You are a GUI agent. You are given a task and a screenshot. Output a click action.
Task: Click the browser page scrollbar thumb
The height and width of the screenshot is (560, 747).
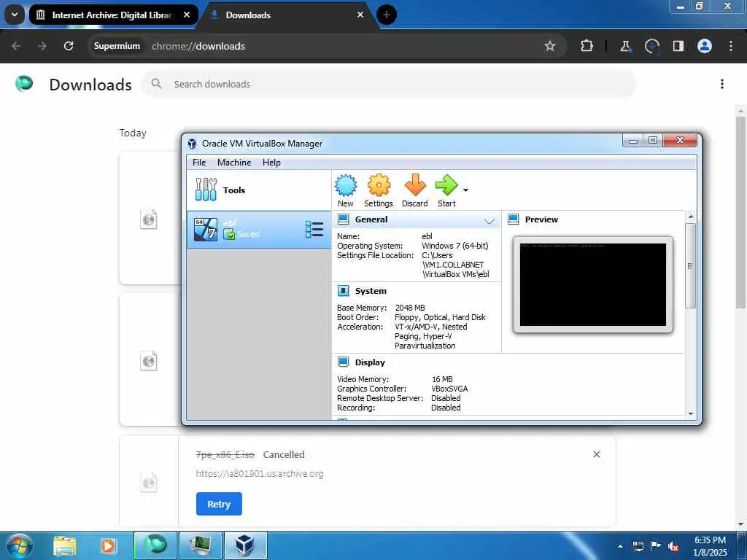click(x=740, y=212)
